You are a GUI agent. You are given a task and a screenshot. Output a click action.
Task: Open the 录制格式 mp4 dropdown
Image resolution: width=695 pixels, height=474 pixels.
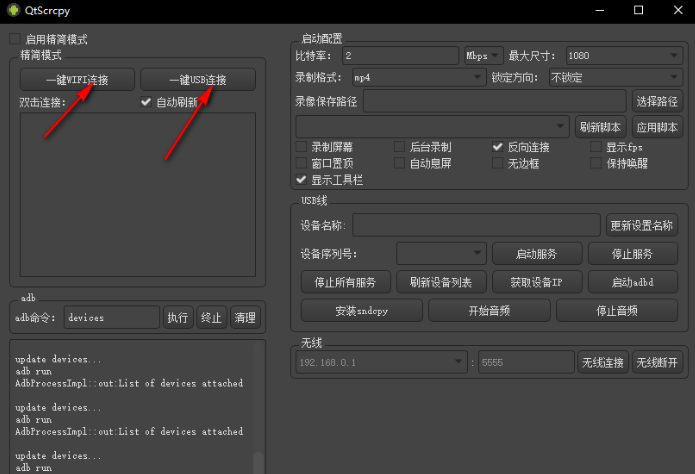[x=419, y=78]
